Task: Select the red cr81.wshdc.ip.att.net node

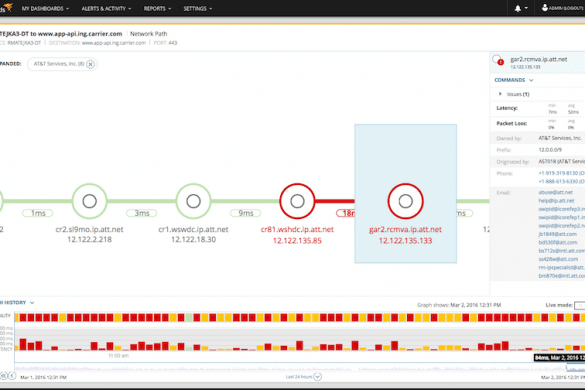Action: coord(297,201)
